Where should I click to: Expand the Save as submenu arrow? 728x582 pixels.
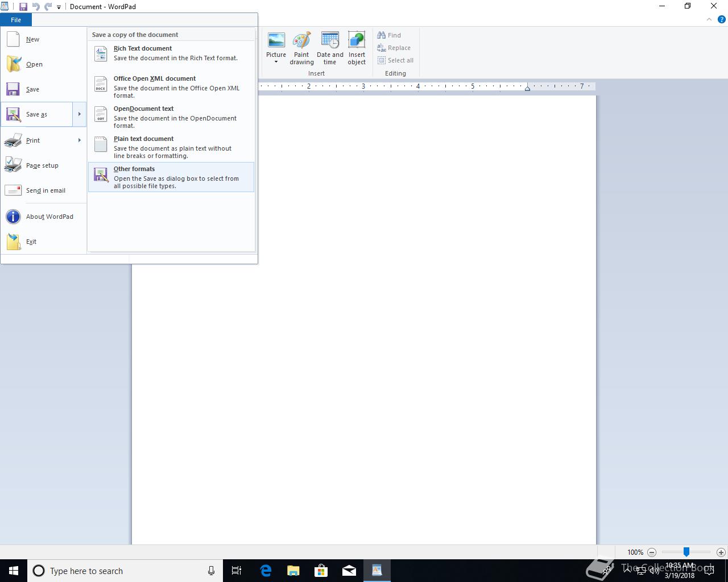tap(79, 114)
